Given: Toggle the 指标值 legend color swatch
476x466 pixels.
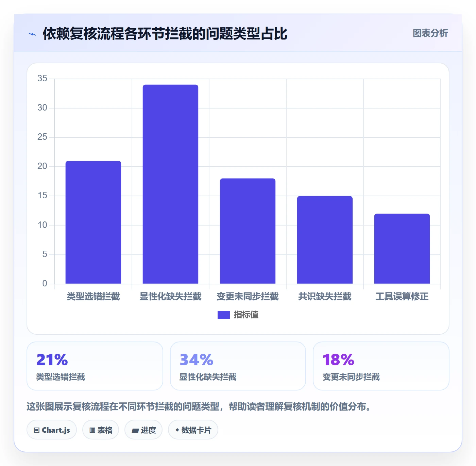Looking at the screenshot, I should click(x=223, y=315).
